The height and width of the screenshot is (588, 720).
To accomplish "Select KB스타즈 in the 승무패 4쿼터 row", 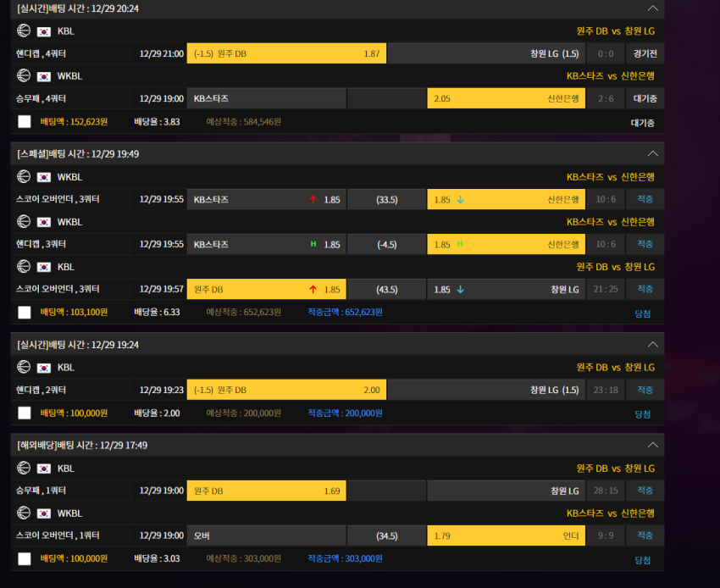I will pyautogui.click(x=266, y=99).
